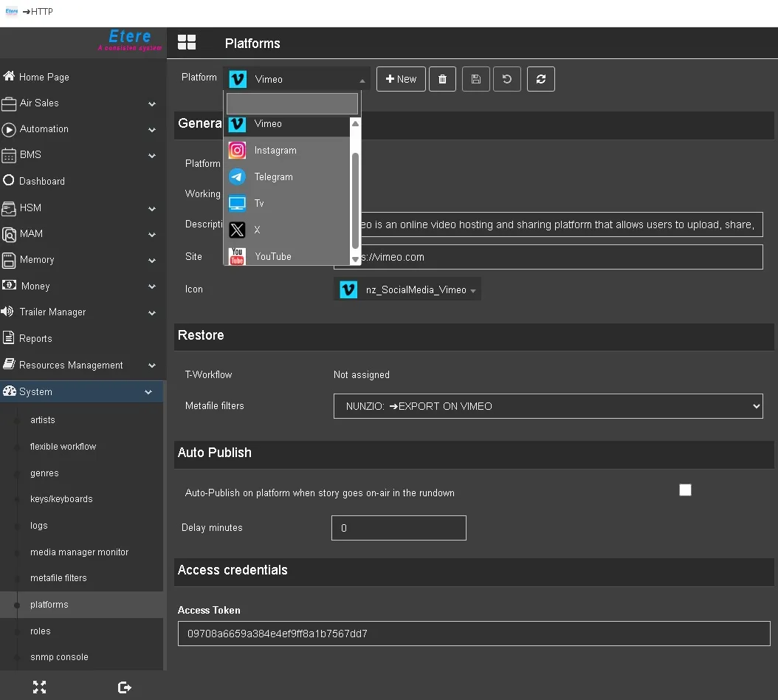Open the grid apps icon beside Platforms
The height and width of the screenshot is (700, 778).
pyautogui.click(x=187, y=43)
